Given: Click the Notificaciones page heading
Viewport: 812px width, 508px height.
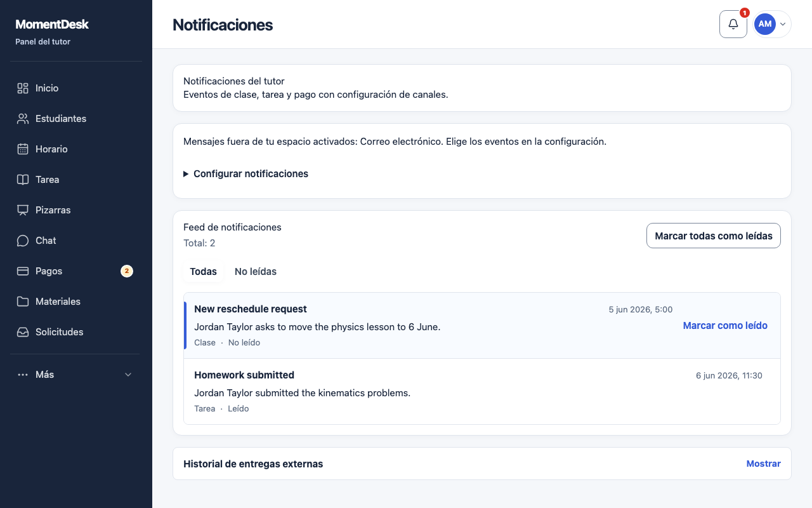Looking at the screenshot, I should 223,25.
